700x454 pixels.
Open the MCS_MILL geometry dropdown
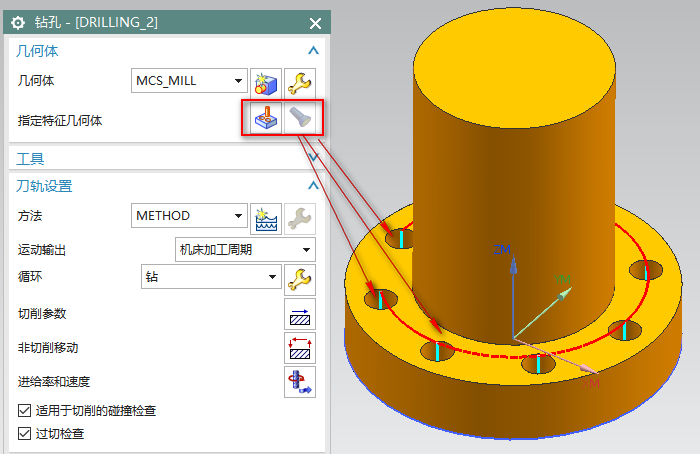pyautogui.click(x=189, y=81)
